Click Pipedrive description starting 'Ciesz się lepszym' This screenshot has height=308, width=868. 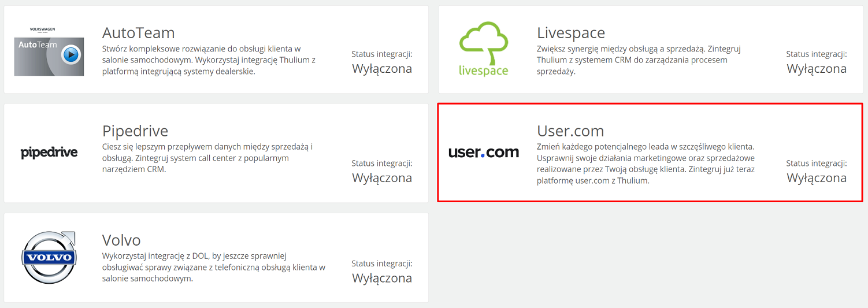[x=207, y=158]
